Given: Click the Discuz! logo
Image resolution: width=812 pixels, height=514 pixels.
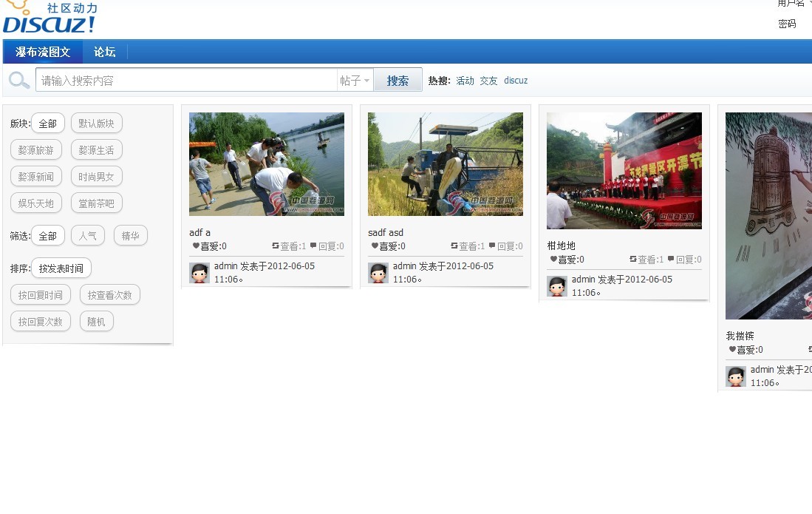Looking at the screenshot, I should coord(50,18).
